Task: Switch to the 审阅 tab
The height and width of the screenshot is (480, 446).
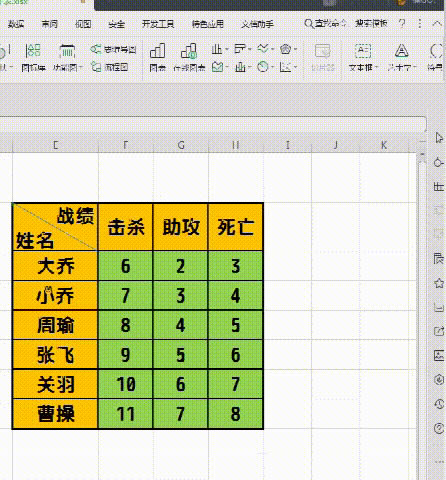Action: pyautogui.click(x=49, y=24)
